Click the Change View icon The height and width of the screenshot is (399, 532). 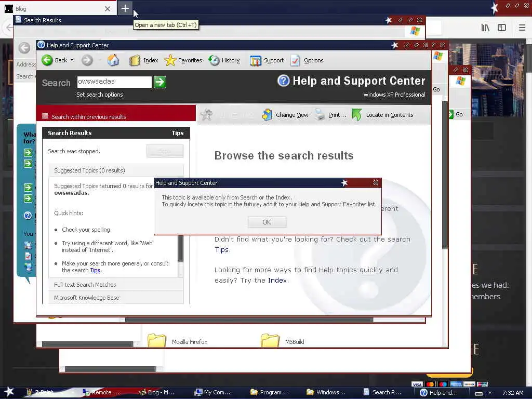(x=267, y=115)
